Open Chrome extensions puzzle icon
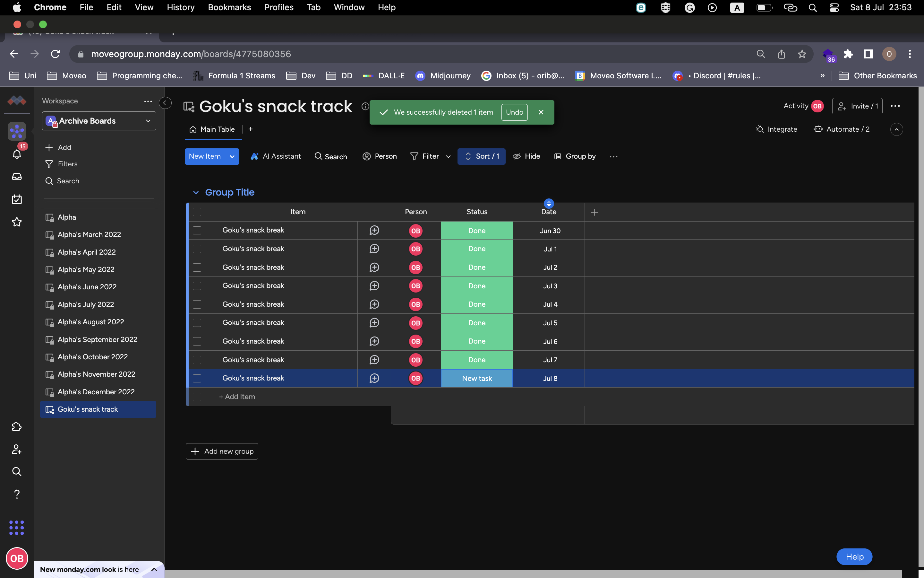Image resolution: width=924 pixels, height=578 pixels. point(848,54)
